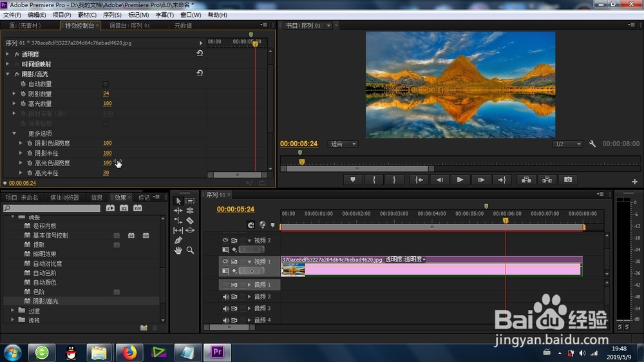Switch to the 媒体浏览器 tab
The height and width of the screenshot is (362, 644).
pos(64,198)
